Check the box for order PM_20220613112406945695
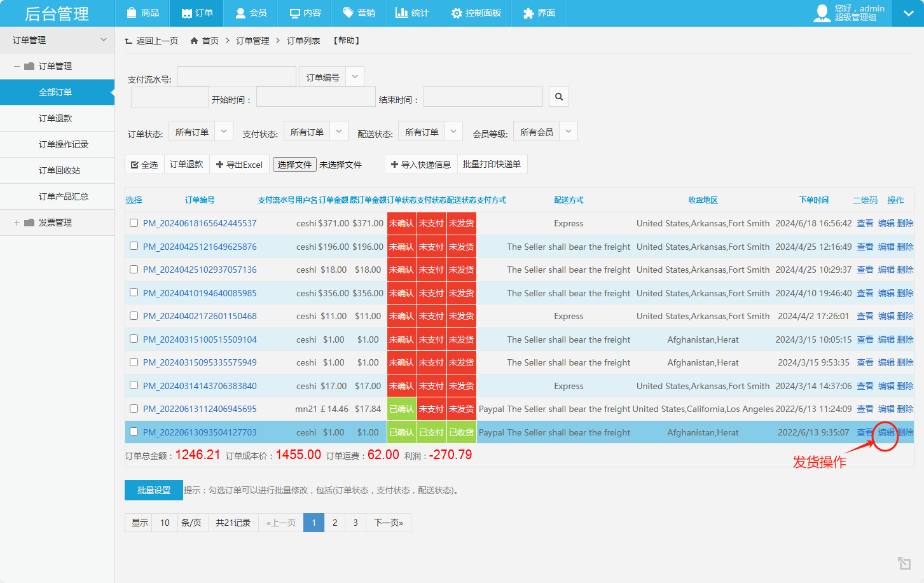924x583 pixels. click(134, 409)
